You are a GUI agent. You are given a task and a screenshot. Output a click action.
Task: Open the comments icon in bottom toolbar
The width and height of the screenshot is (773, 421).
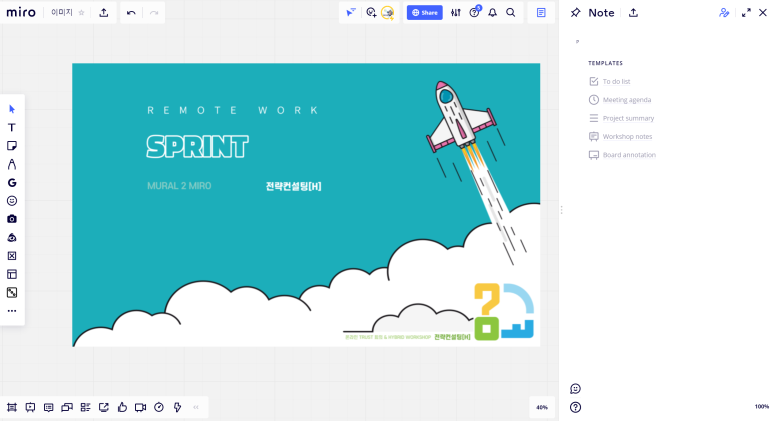pos(48,407)
